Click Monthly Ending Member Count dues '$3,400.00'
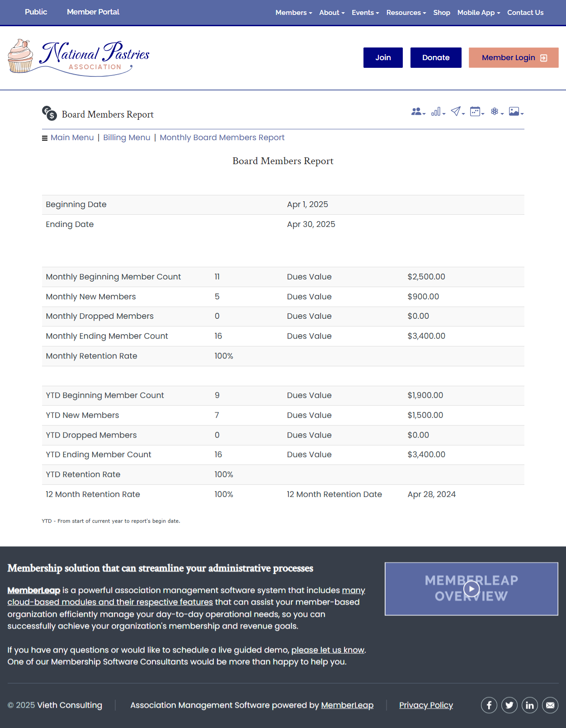 pos(426,336)
